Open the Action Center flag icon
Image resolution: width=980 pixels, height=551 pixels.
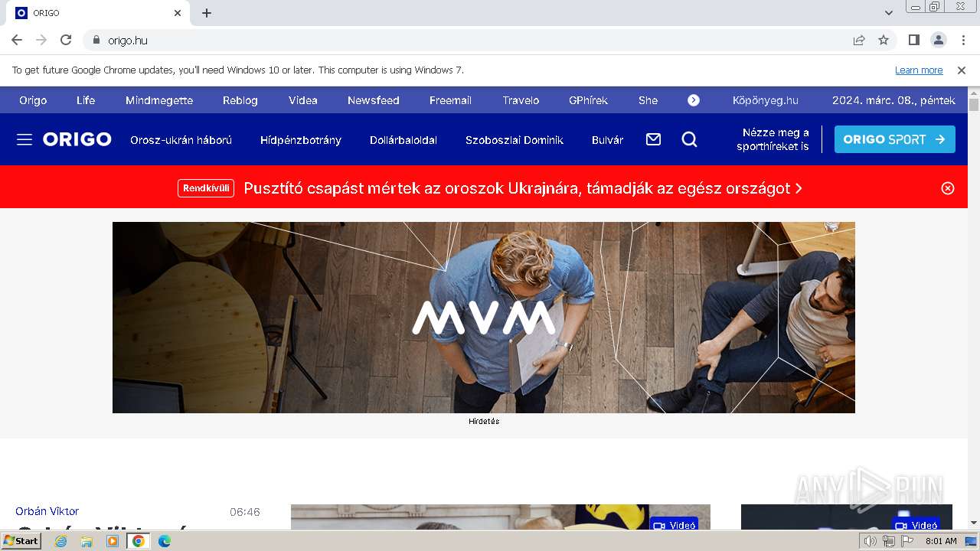(907, 541)
